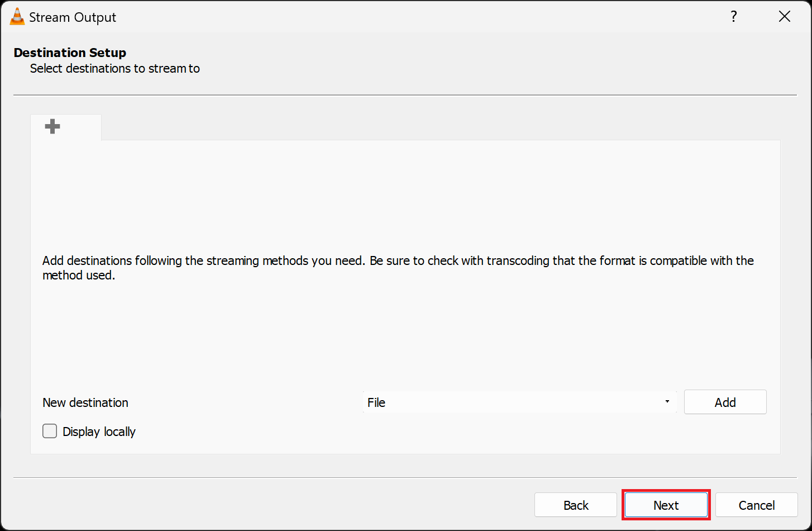The height and width of the screenshot is (531, 812).
Task: Close the Stream Output dialog
Action: point(784,17)
